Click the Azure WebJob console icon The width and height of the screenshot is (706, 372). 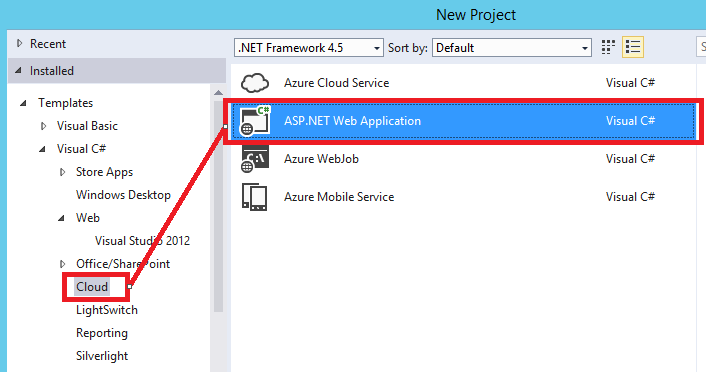coord(255,159)
